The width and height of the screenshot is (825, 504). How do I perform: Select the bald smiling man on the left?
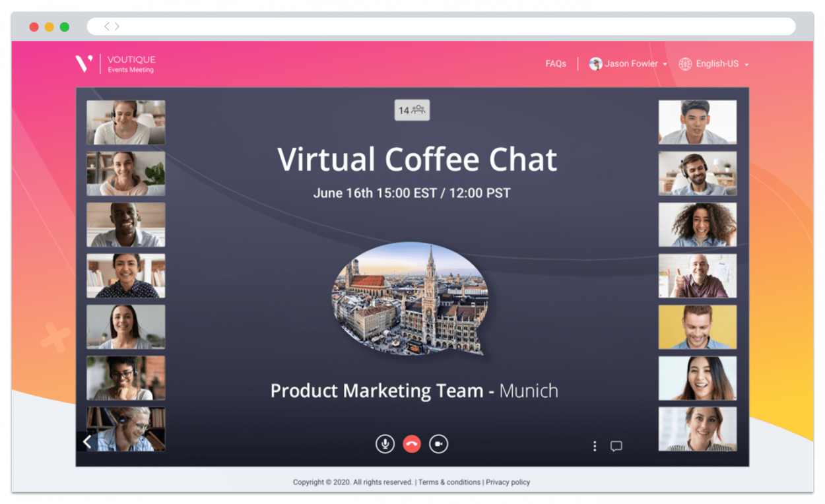pos(126,225)
